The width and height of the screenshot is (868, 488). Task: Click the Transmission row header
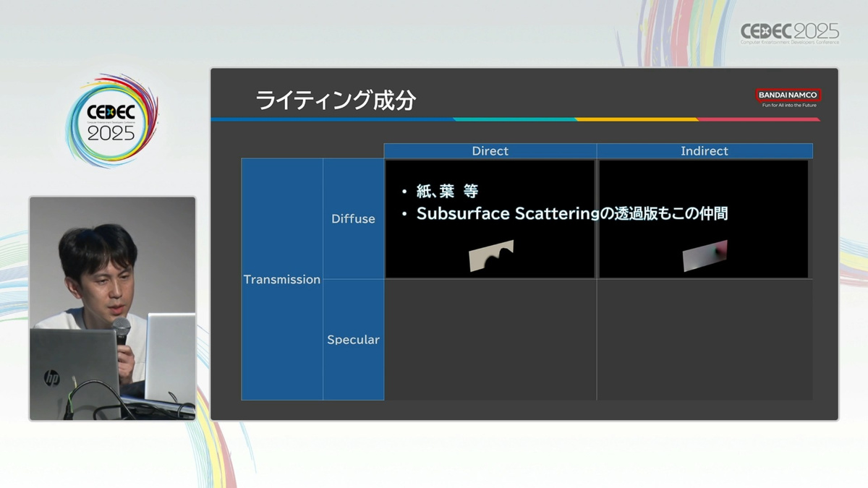click(281, 279)
